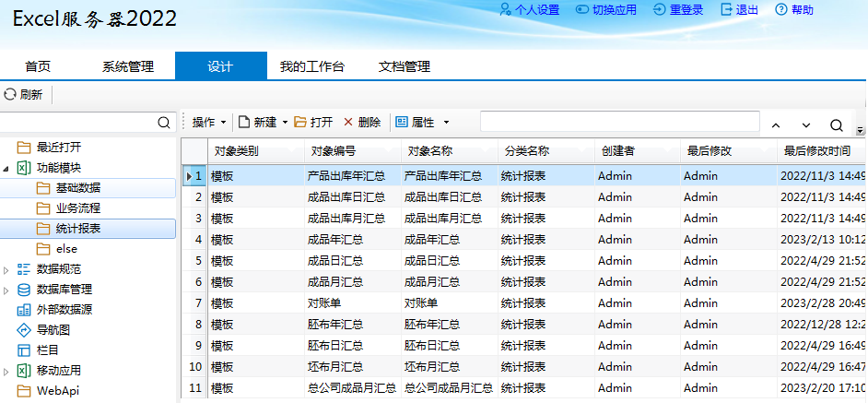This screenshot has width=868, height=403.
Task: Open the help (帮助) icon
Action: [781, 10]
